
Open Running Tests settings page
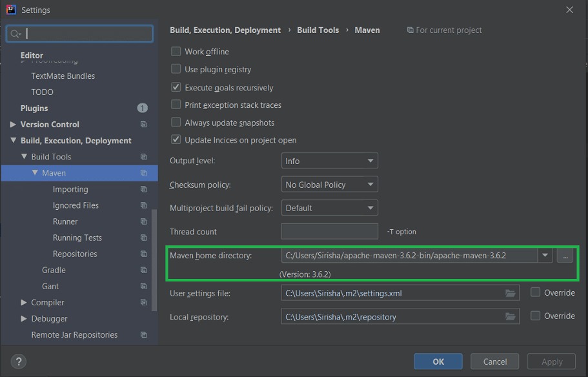[77, 238]
